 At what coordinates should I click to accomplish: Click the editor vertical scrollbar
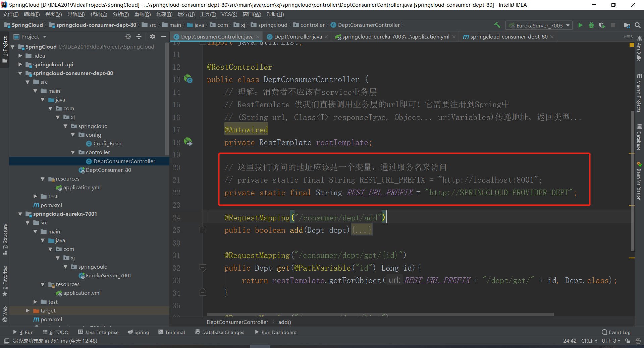tap(632, 181)
